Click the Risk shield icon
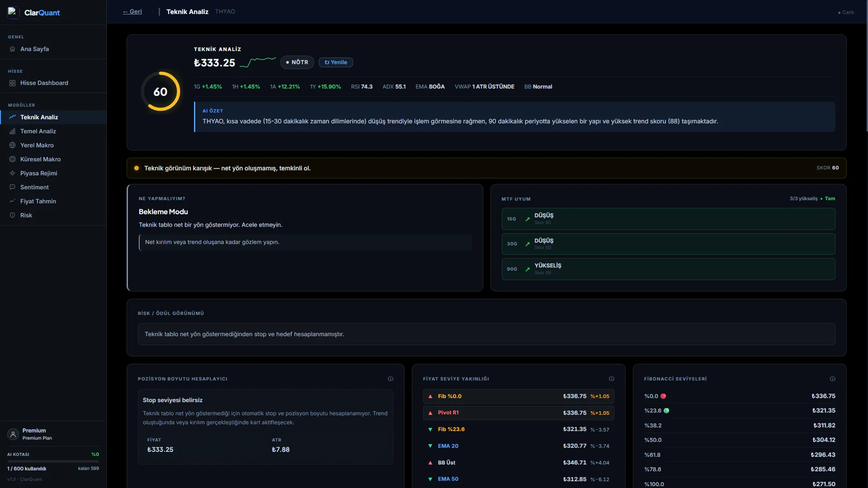This screenshot has width=868, height=488. 13,215
